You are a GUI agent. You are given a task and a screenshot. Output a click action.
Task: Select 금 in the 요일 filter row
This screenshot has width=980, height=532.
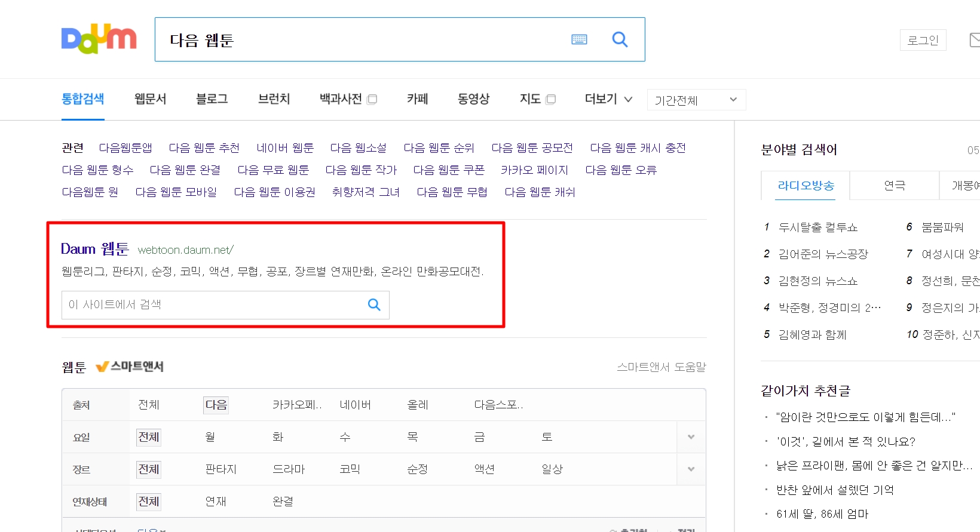(x=479, y=437)
